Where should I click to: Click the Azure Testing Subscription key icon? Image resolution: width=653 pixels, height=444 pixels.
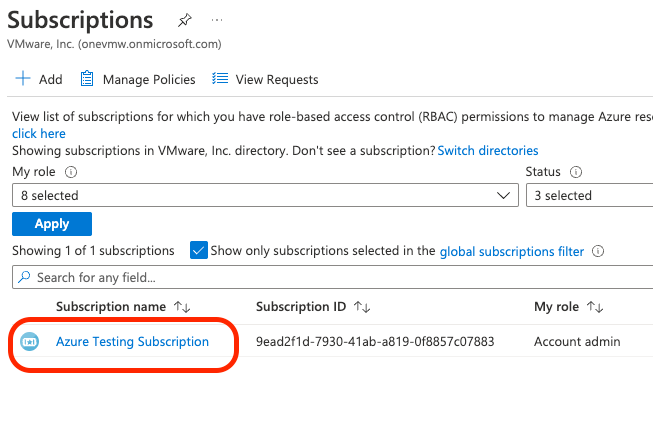click(x=30, y=342)
